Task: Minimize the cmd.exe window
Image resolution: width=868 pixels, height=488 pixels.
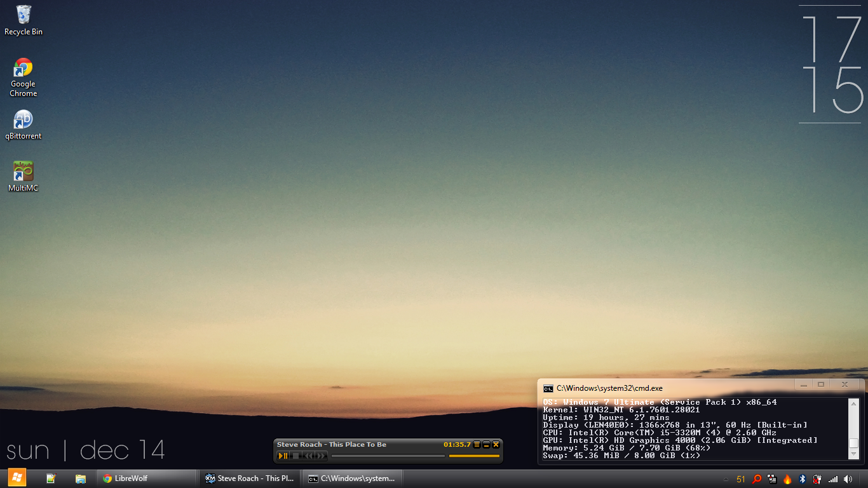Action: [x=804, y=384]
